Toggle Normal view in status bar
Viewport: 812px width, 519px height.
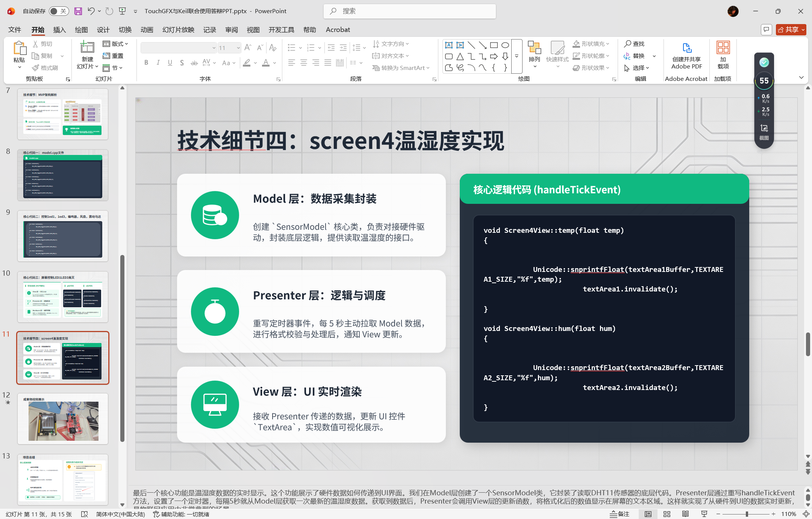click(x=648, y=514)
